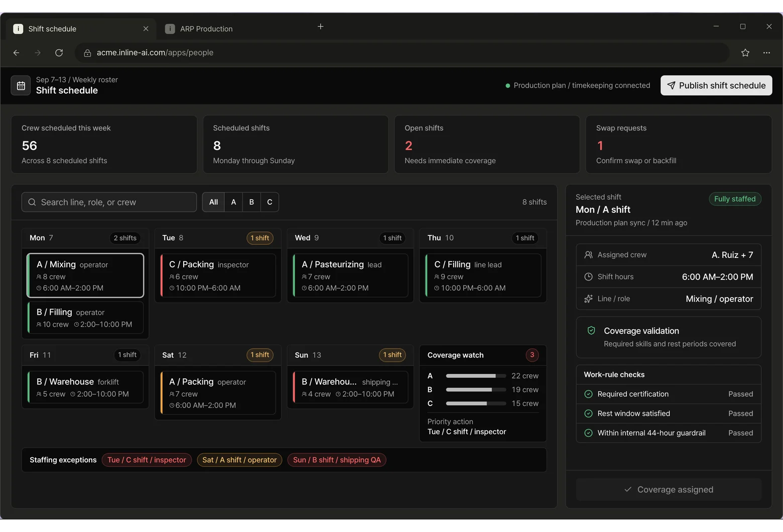
Task: Go back using the browser arrow
Action: coord(17,53)
